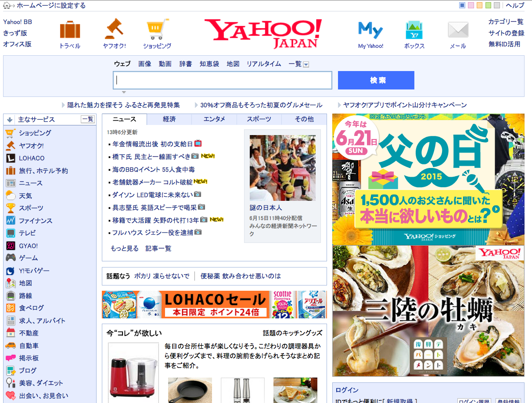This screenshot has height=403, width=532.
Task: Pick the orange theme color swatch
Action: [480, 6]
